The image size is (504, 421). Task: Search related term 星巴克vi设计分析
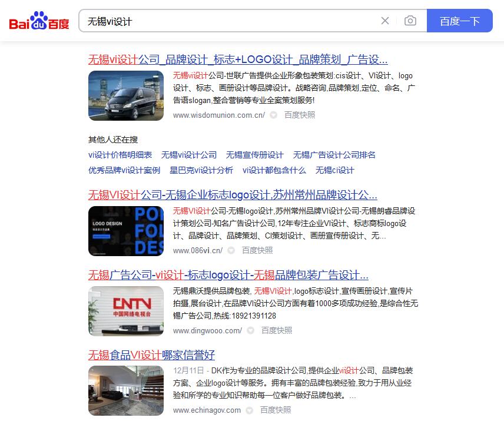click(201, 170)
